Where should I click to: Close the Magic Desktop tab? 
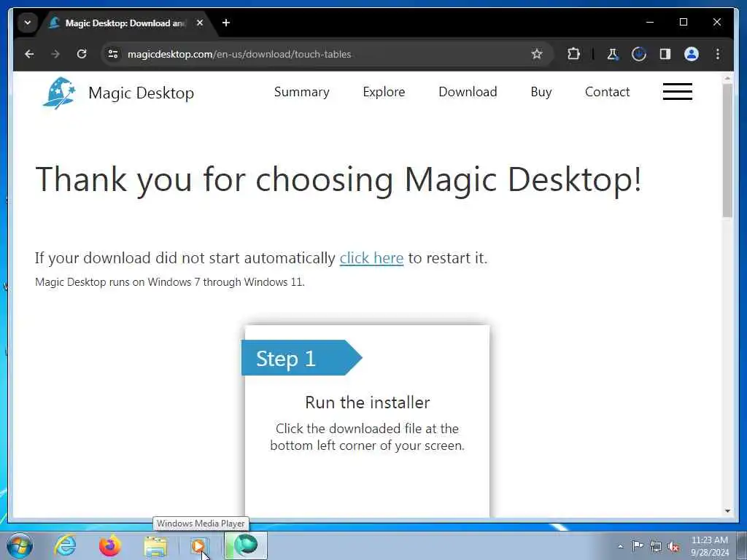click(x=200, y=23)
